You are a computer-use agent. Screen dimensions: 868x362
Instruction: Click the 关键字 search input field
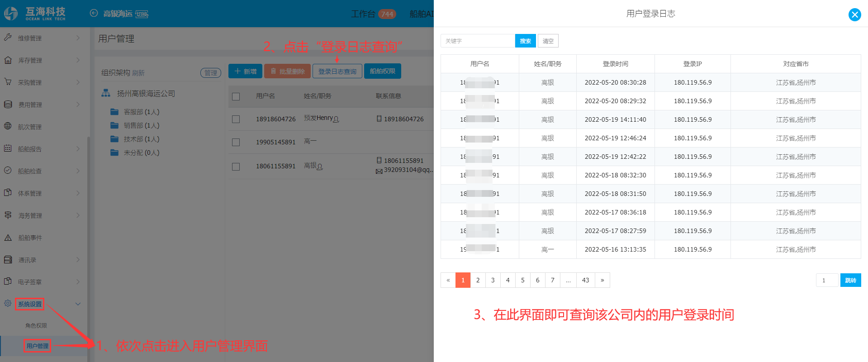point(478,41)
